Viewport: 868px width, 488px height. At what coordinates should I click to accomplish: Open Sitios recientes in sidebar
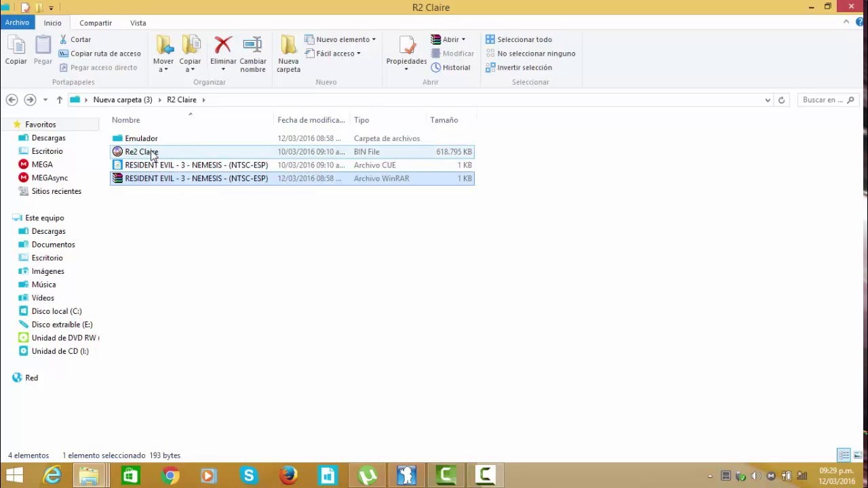tap(56, 191)
